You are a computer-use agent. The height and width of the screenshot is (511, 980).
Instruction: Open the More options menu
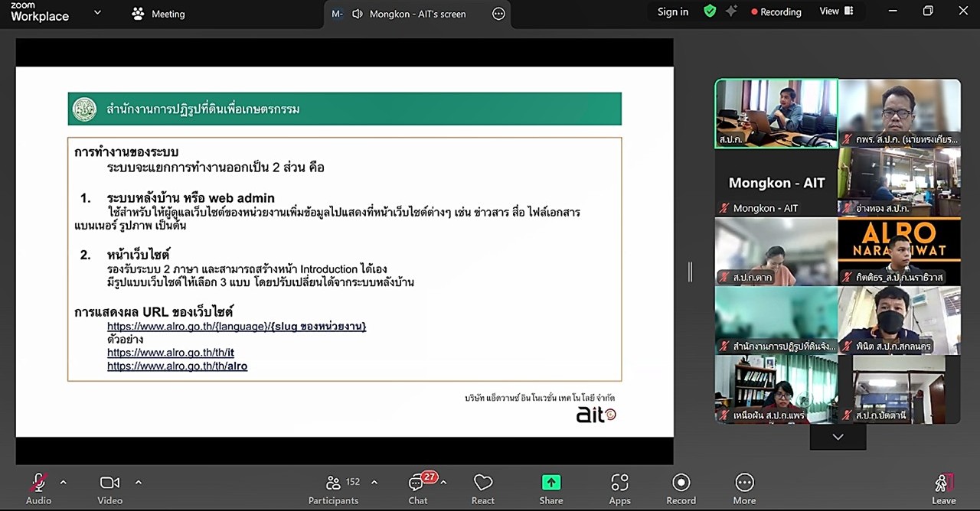pos(744,483)
